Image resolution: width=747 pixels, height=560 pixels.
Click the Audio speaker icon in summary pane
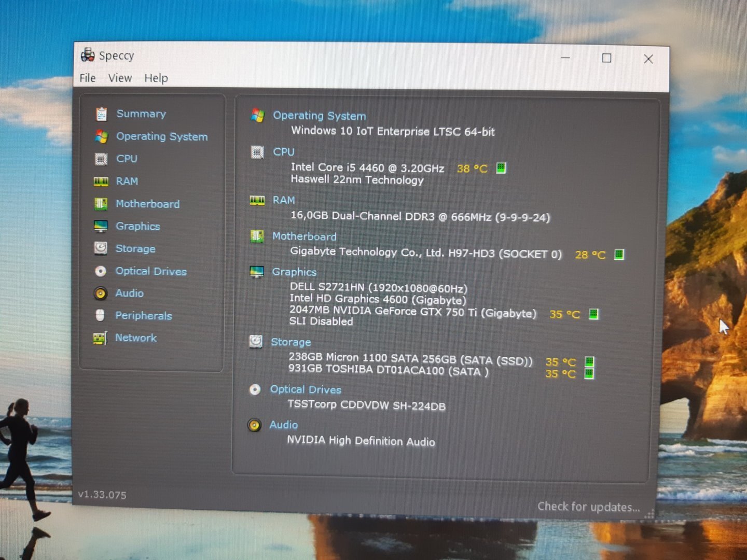pos(254,425)
